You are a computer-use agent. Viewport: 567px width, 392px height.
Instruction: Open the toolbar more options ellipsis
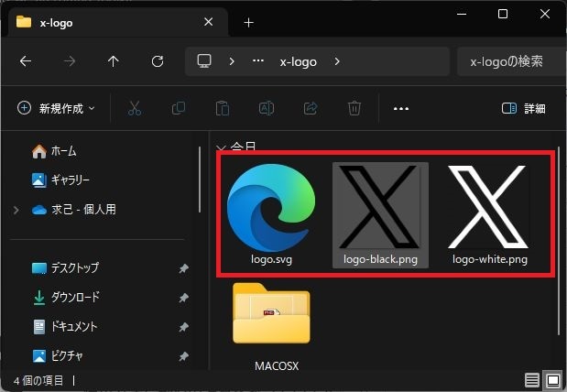coord(401,108)
